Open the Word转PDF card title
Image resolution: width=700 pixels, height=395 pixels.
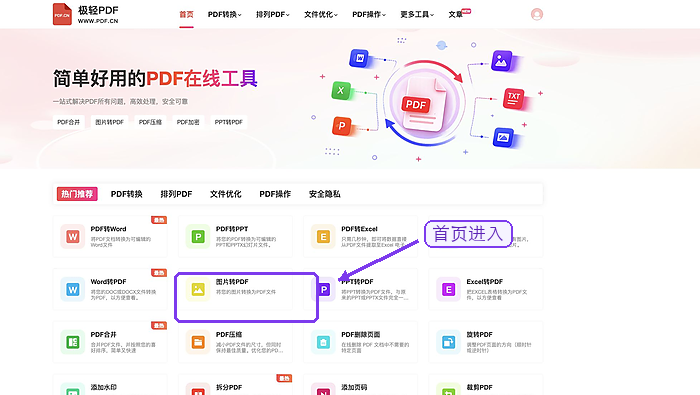pyautogui.click(x=108, y=282)
